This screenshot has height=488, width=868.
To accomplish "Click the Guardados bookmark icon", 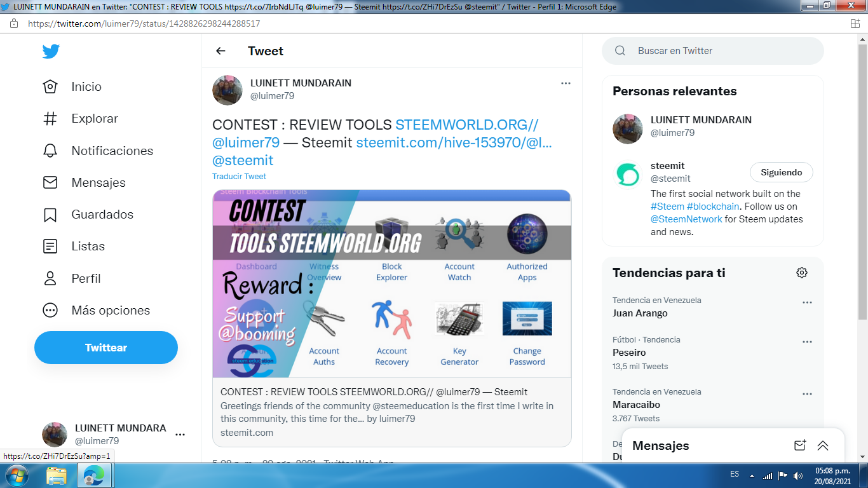I will 50,214.
